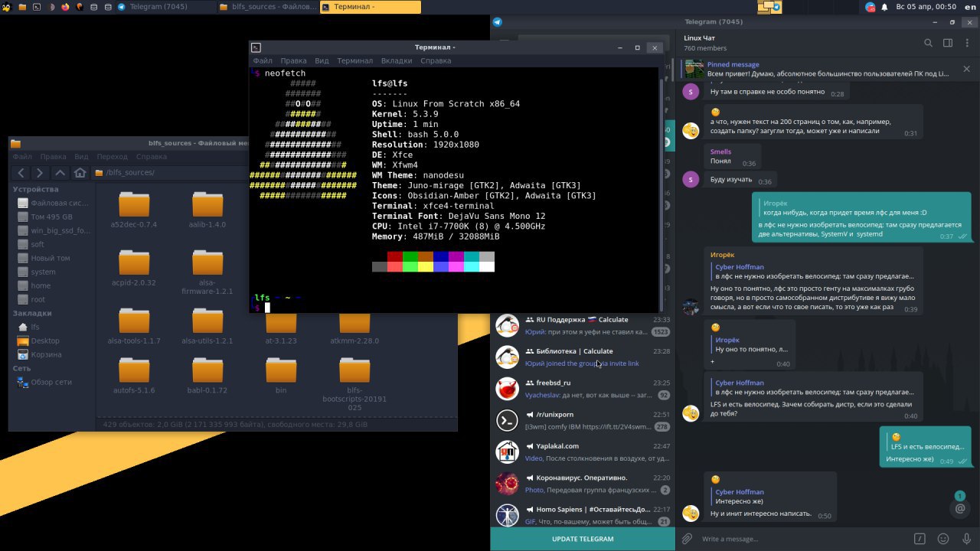This screenshot has height=551, width=980.
Task: Attach a file with the paperclip icon
Action: tap(688, 539)
